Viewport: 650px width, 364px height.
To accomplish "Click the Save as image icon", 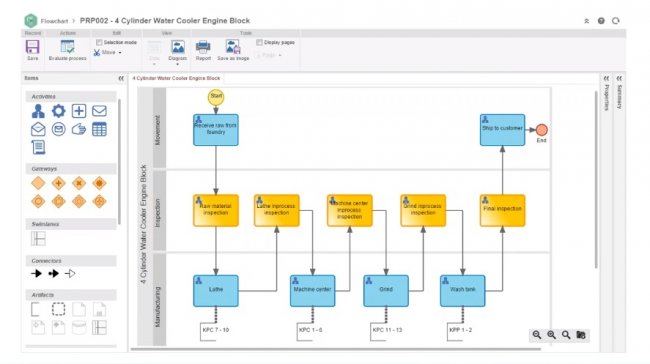I will [233, 47].
